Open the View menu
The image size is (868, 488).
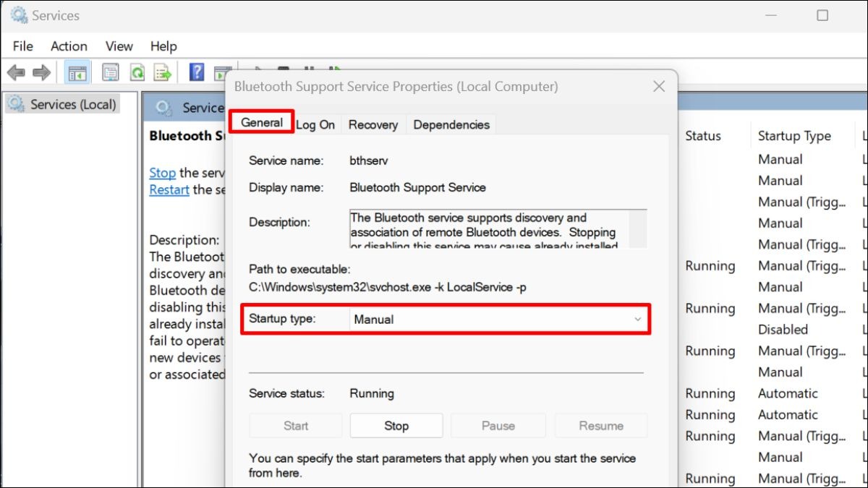coord(119,46)
